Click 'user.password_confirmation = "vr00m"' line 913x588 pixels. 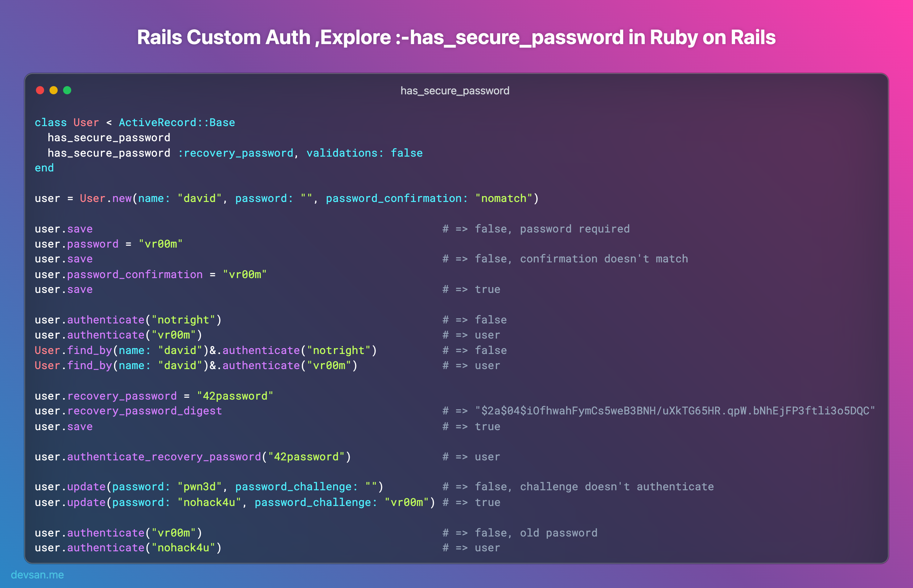tap(151, 274)
